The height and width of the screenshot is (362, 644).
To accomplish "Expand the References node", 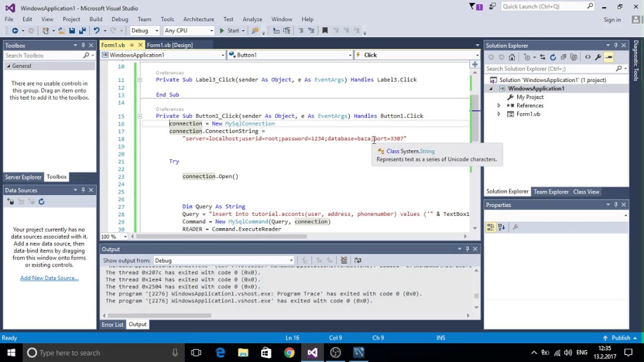I will point(499,106).
